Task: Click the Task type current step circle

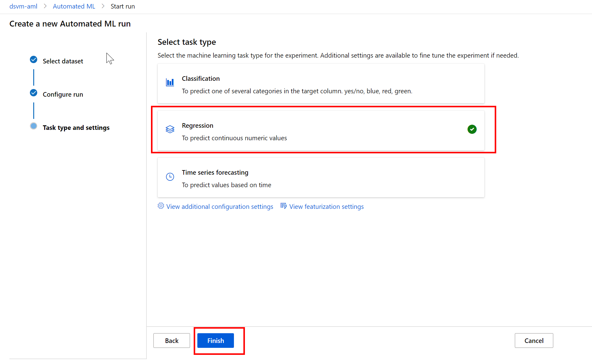Action: (34, 126)
